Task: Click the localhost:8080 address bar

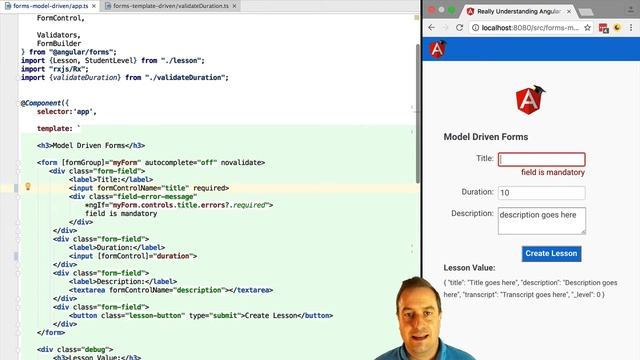Action: (x=531, y=28)
